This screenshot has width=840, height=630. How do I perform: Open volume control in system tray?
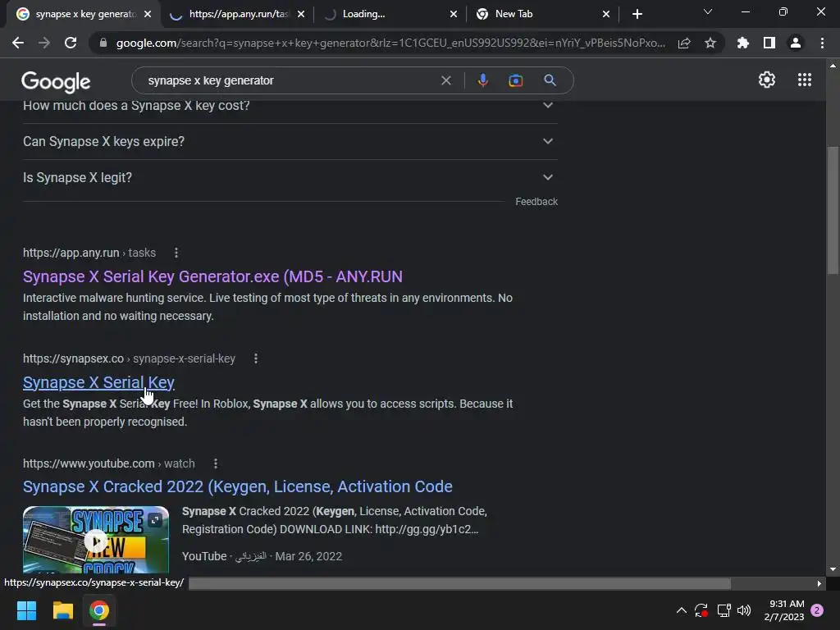[x=744, y=610]
